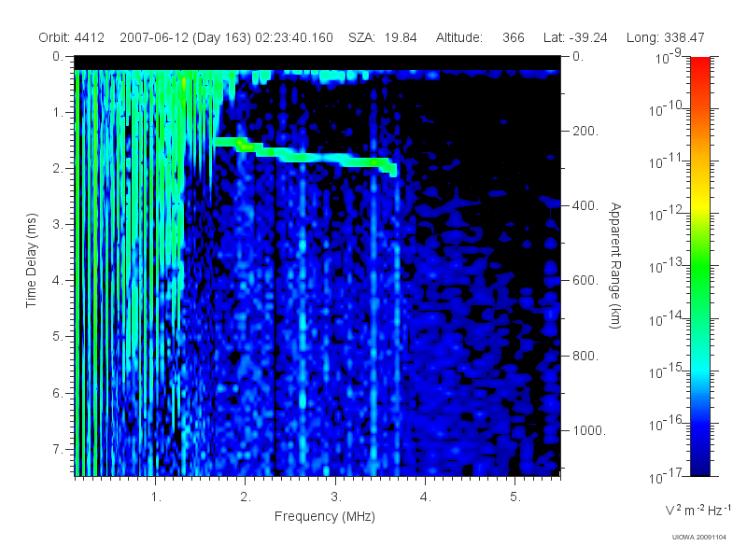Click the 'Time Delay (ms)' axis label
Viewport: 747px width, 560px height.
pyautogui.click(x=32, y=260)
